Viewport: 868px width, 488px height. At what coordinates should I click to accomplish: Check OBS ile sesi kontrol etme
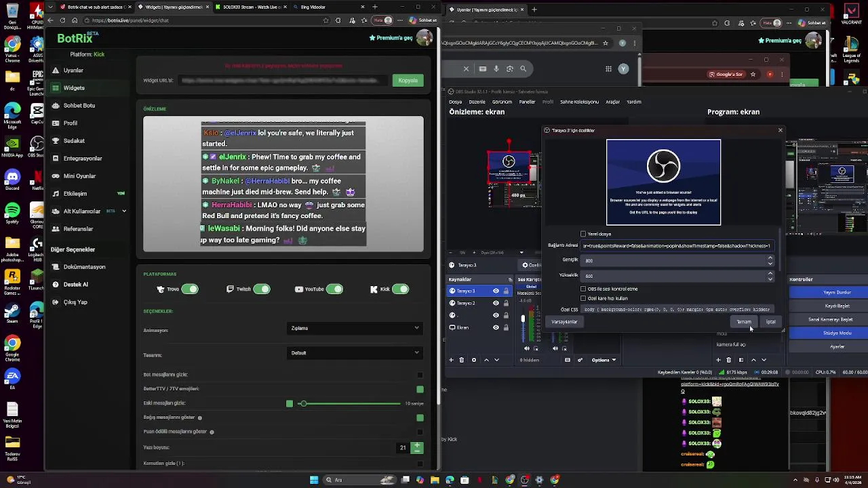pyautogui.click(x=583, y=289)
